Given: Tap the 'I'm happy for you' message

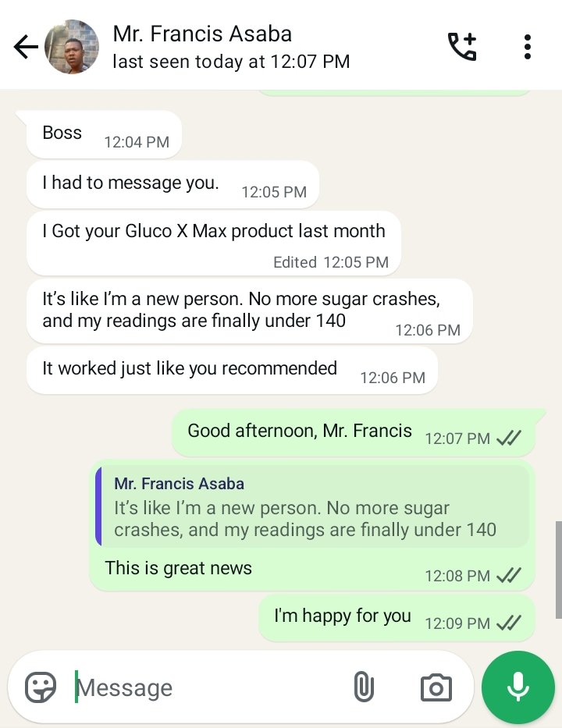Looking at the screenshot, I should [x=342, y=616].
